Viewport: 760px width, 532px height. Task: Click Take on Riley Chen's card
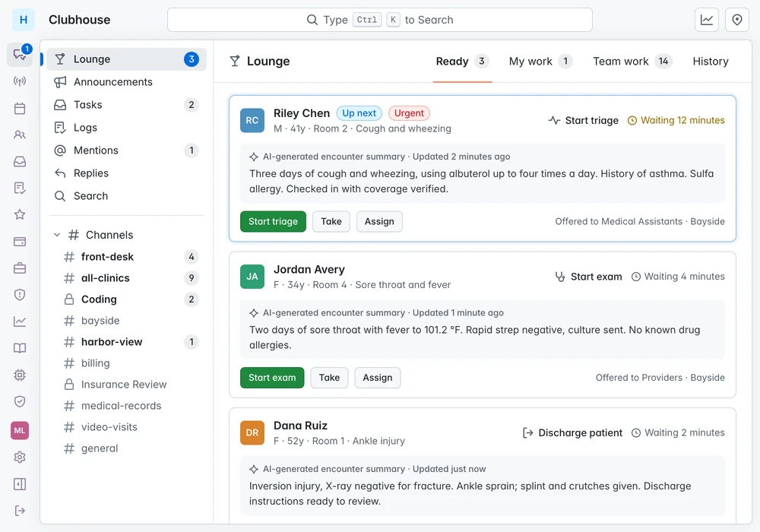click(x=331, y=221)
